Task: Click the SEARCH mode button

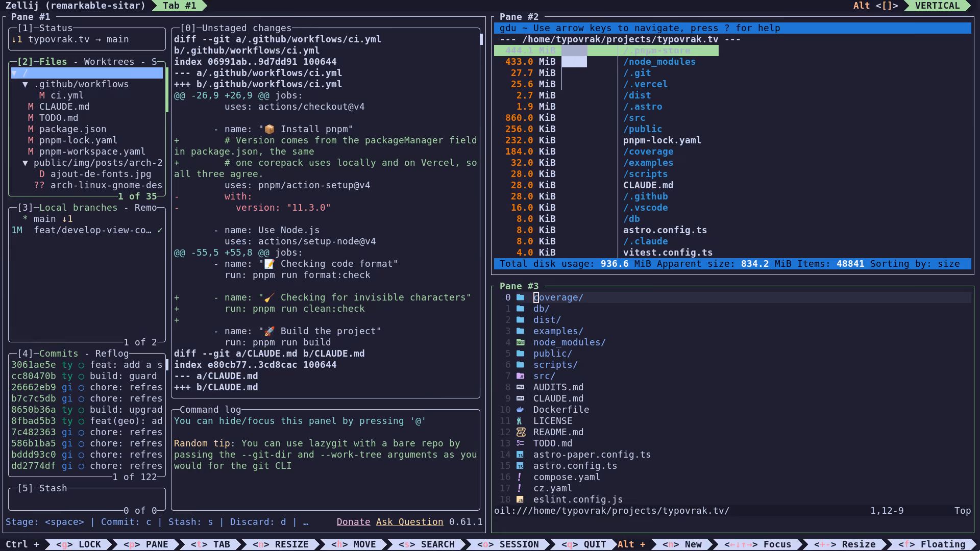Action: pos(426,544)
